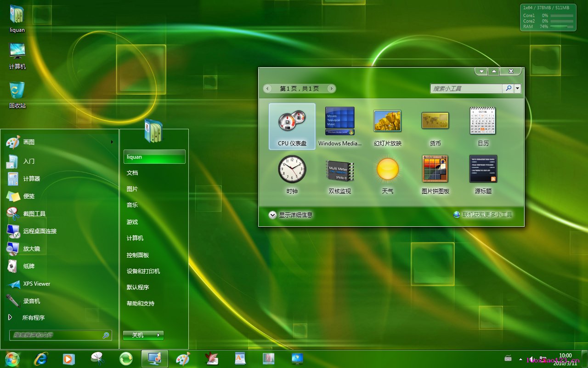Expand the 关机 shutdown options arrow
Screen dimensions: 588x368
[x=158, y=335]
